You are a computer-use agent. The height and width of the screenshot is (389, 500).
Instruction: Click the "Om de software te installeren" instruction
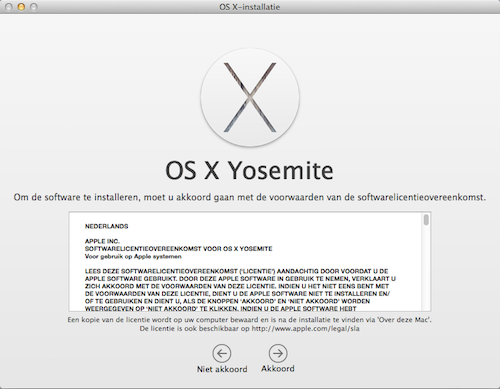click(x=250, y=197)
